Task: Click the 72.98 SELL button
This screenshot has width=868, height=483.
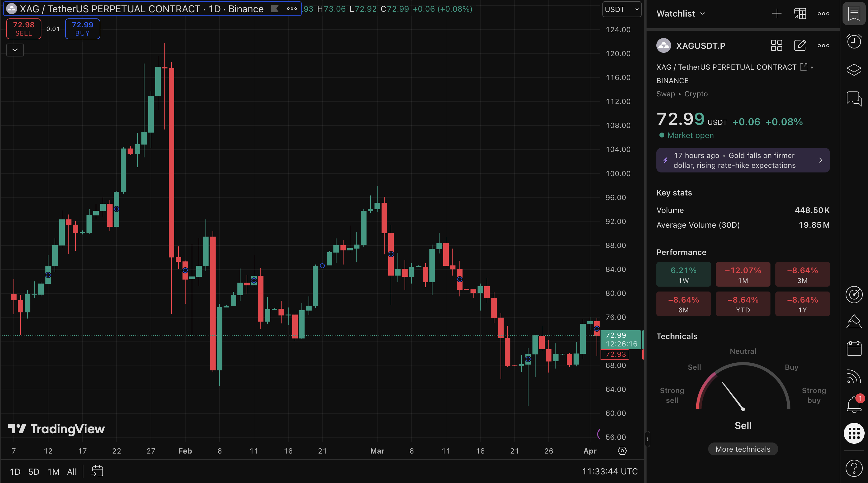Action: click(24, 29)
